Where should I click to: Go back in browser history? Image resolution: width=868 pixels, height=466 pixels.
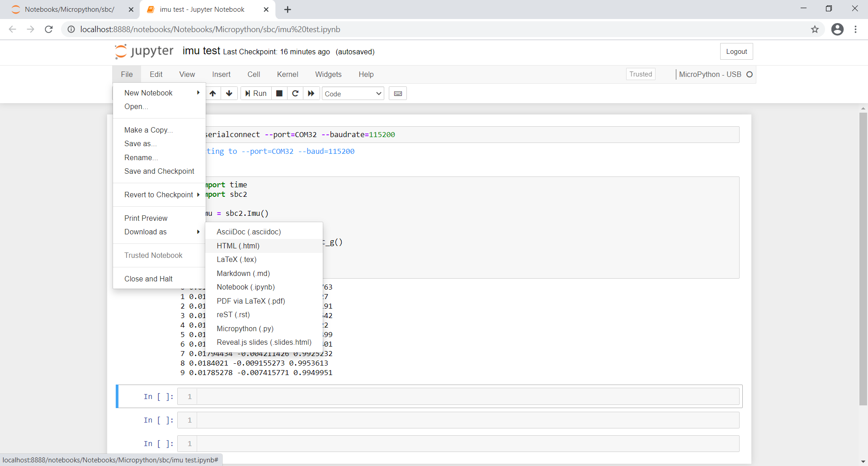click(13, 29)
